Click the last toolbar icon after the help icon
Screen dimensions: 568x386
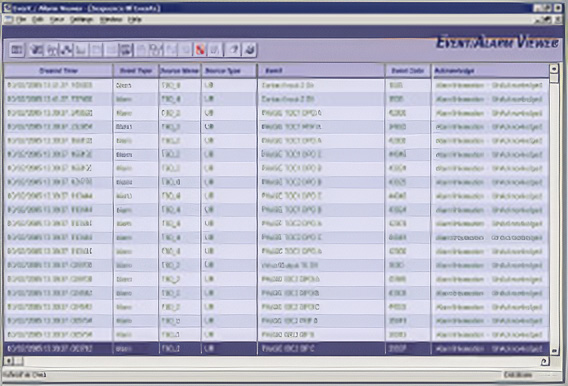pos(250,50)
